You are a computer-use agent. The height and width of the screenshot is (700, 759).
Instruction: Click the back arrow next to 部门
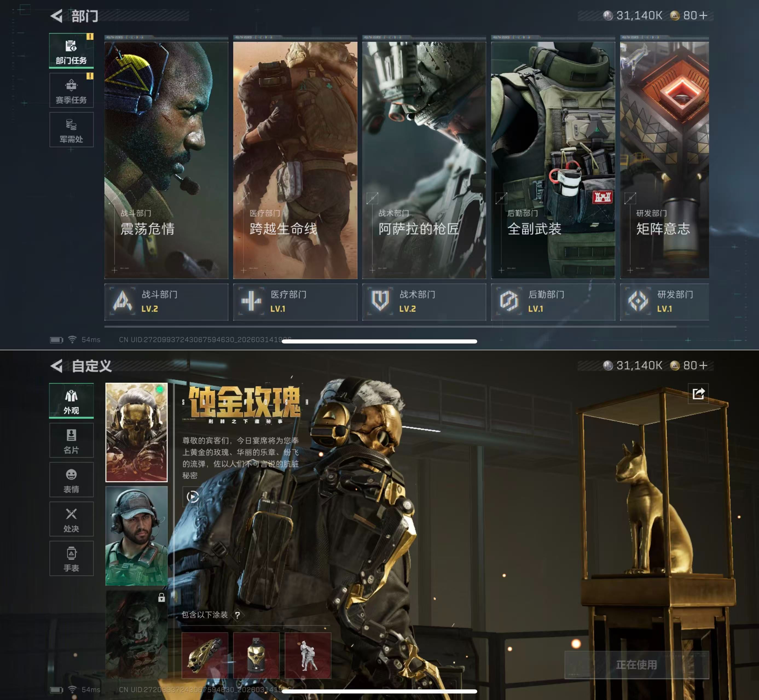tap(57, 16)
